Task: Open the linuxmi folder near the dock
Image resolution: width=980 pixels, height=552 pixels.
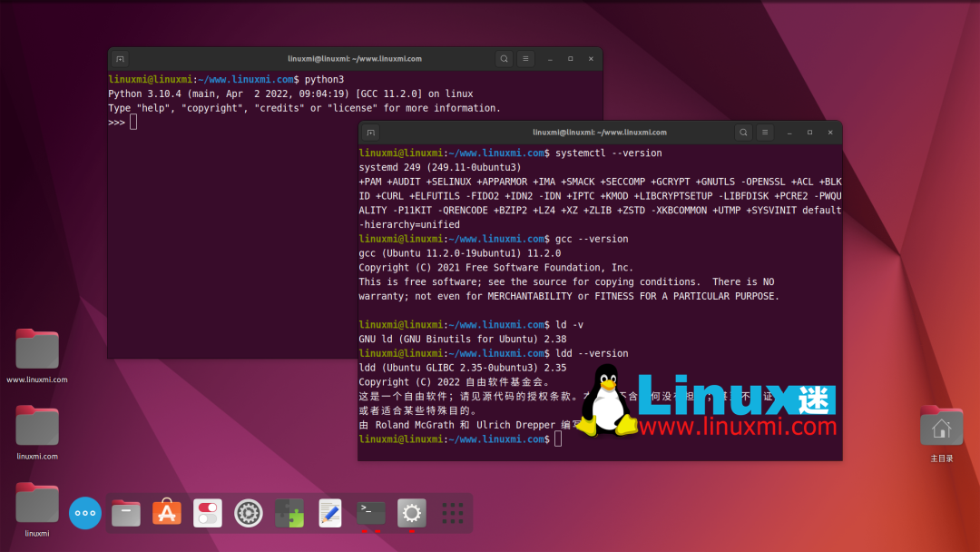Action: coord(36,504)
